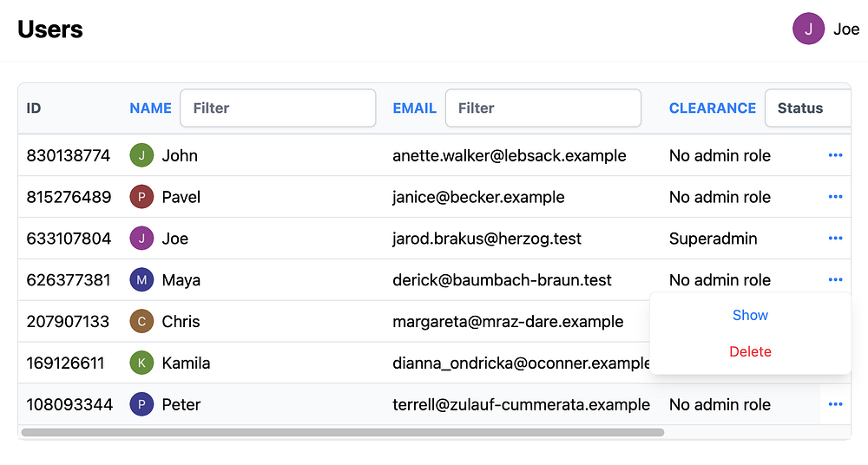Open the Status clearance filter dropdown
The width and height of the screenshot is (868, 465).
(x=806, y=108)
